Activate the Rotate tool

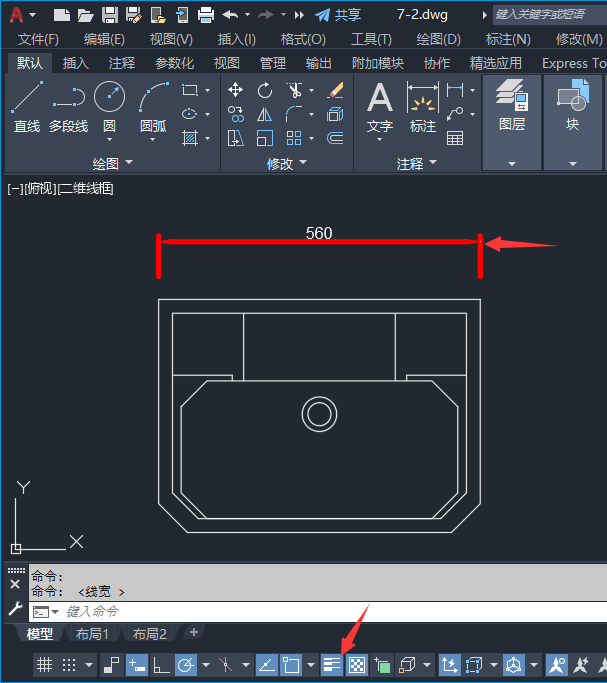264,90
